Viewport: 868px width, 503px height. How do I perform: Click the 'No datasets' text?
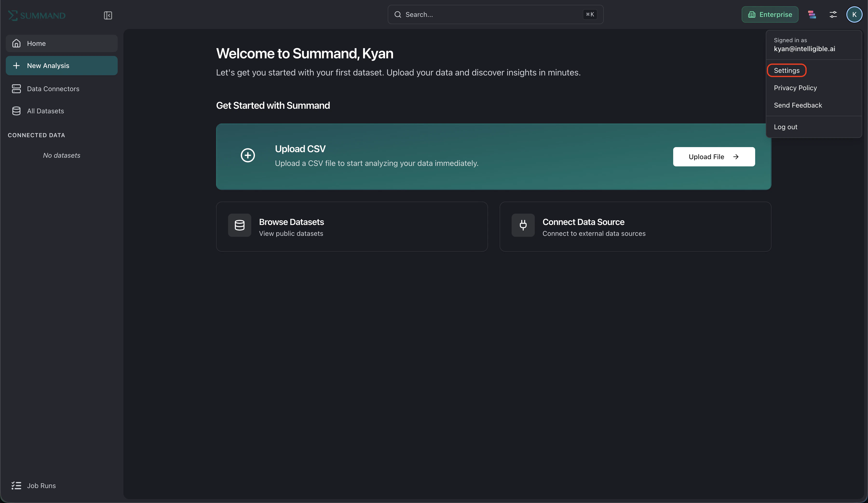(x=62, y=155)
